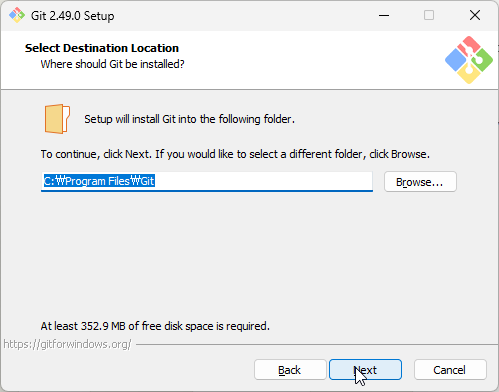Click the empty space inside the destination path field
The image size is (499, 392).
[x=263, y=181]
